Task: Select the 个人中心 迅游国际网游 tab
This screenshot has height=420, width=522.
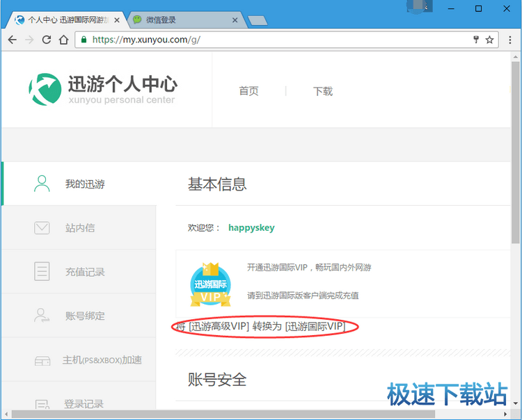Action: (x=65, y=20)
